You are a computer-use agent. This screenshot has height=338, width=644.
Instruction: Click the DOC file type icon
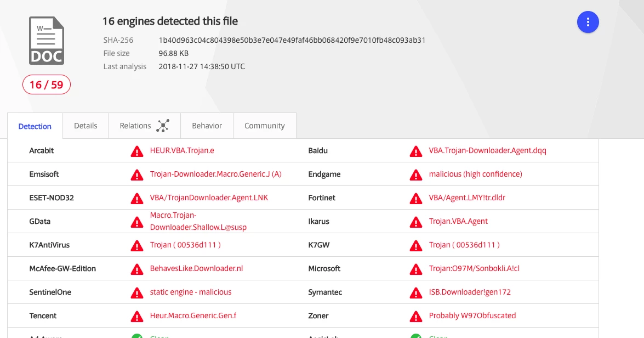(47, 41)
